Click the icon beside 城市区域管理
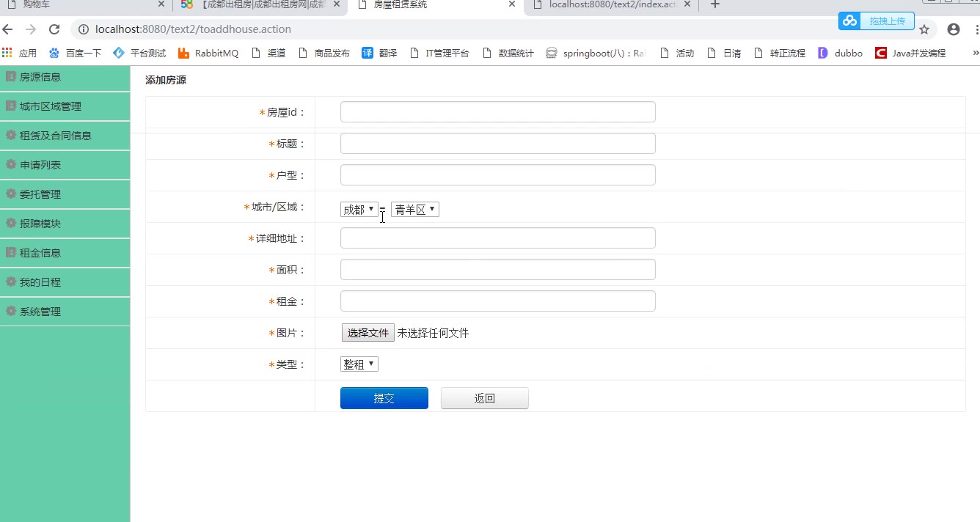980x522 pixels. pos(11,106)
